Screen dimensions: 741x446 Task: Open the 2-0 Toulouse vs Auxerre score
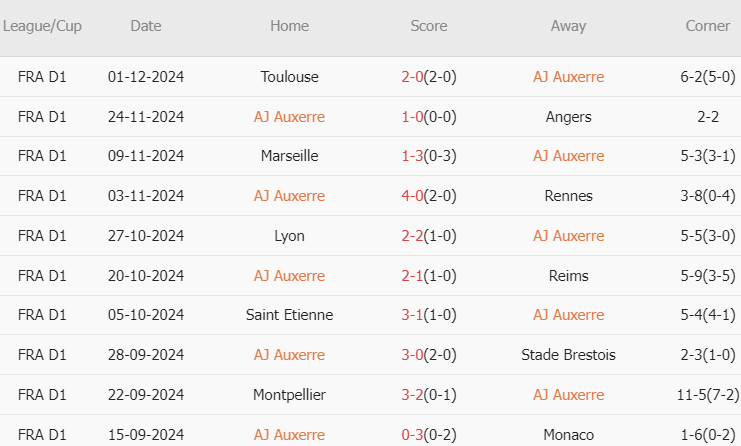pyautogui.click(x=428, y=77)
